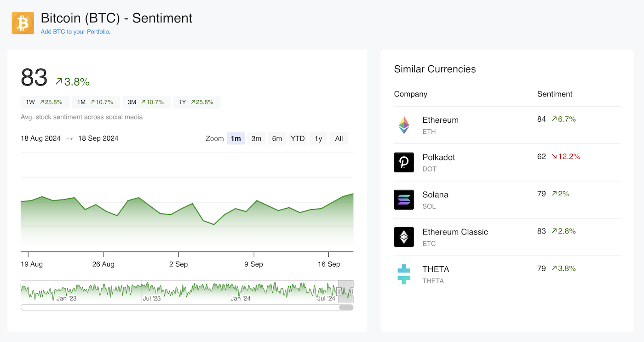Click the 26 Aug axis label
The image size is (644, 342).
pos(103,264)
